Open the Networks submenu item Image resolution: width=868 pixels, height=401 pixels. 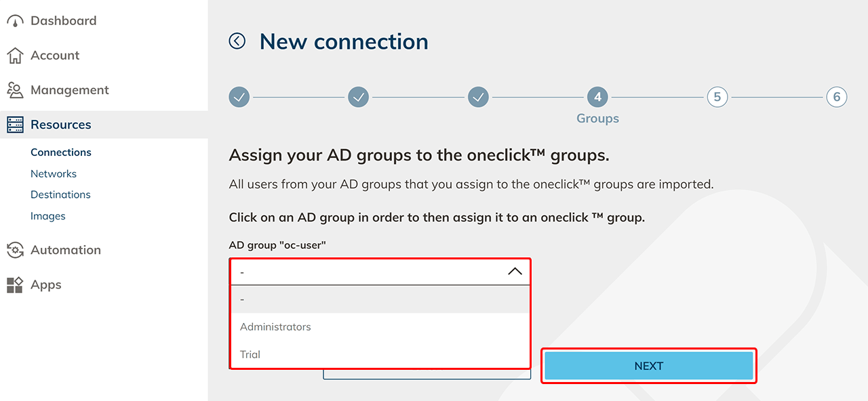pos(54,173)
